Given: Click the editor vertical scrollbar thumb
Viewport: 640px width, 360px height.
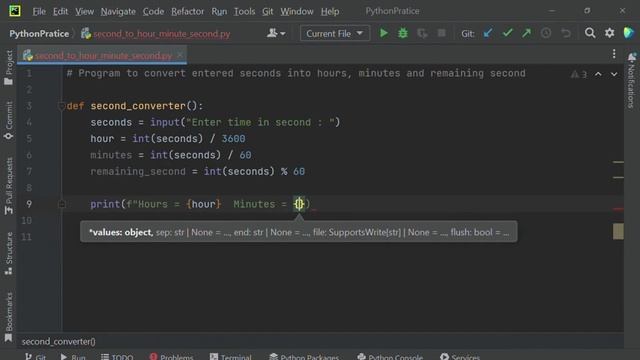Looking at the screenshot, I should 618,231.
